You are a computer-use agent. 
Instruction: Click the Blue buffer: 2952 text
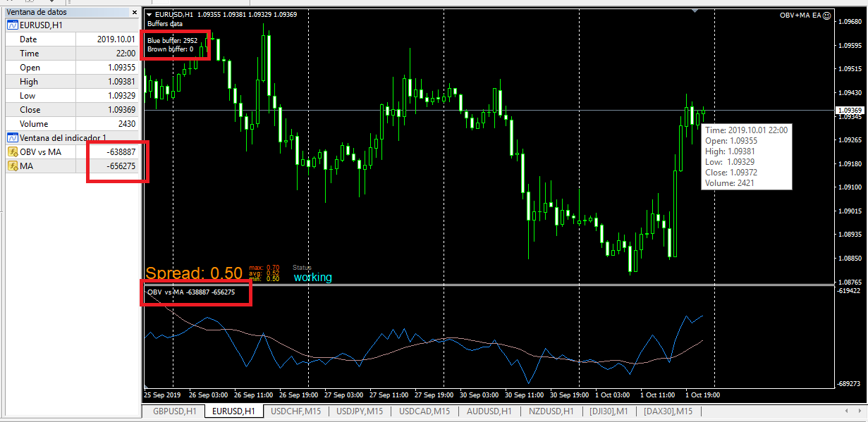click(172, 41)
